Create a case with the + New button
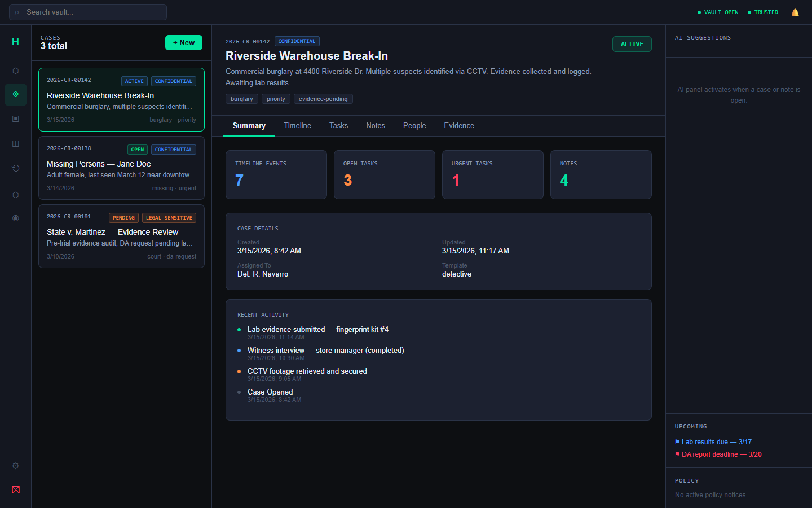Image resolution: width=812 pixels, height=508 pixels. tap(183, 43)
